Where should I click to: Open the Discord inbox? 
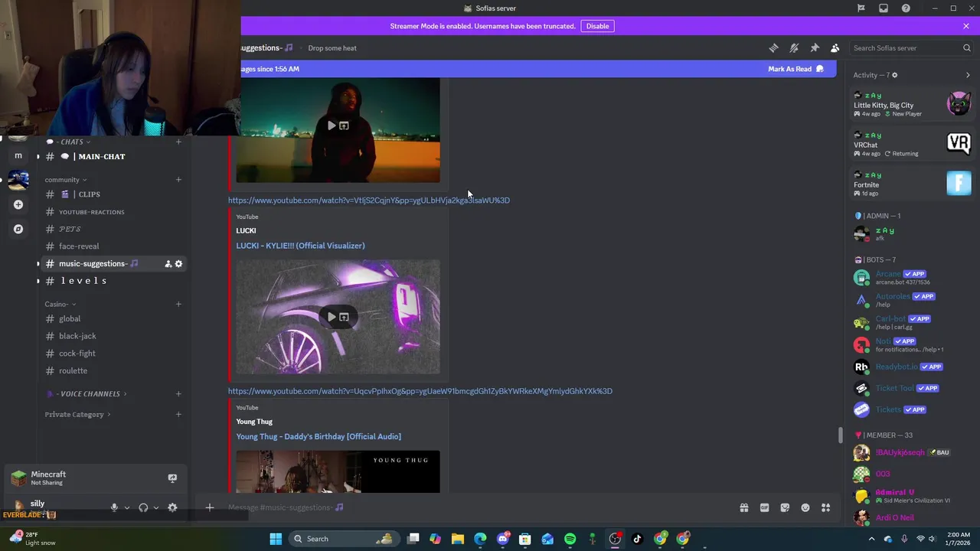pos(884,8)
